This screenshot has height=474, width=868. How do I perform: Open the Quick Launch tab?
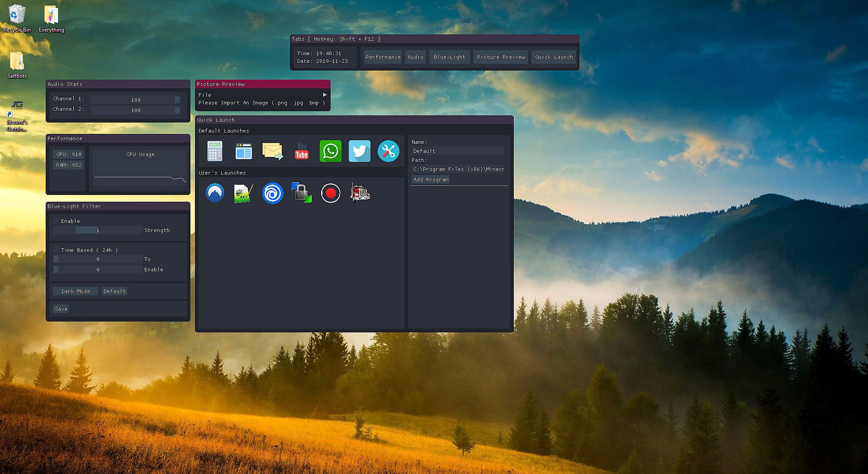click(x=554, y=57)
